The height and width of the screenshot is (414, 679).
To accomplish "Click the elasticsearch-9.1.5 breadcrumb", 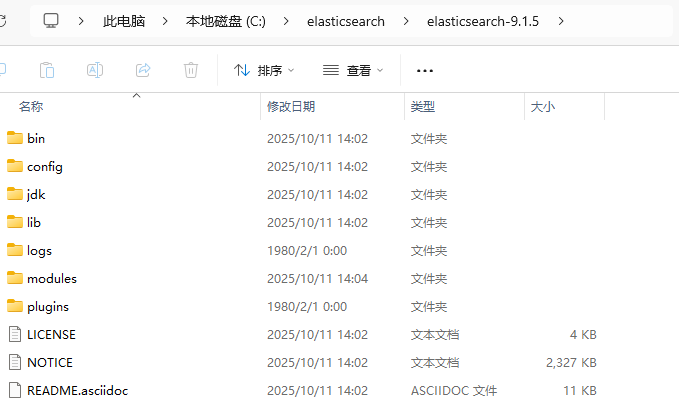I will click(x=483, y=21).
